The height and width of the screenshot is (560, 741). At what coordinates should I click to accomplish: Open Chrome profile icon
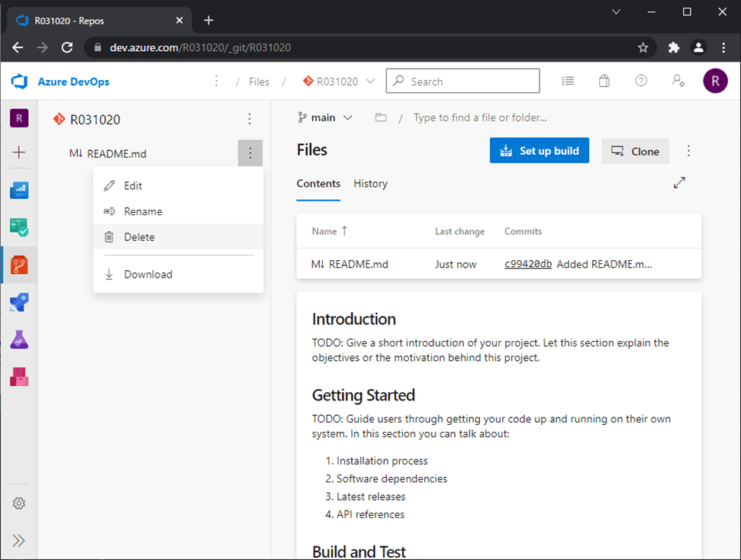[698, 47]
